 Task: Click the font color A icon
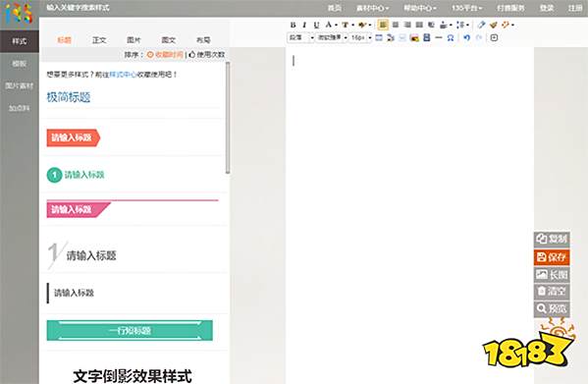(x=329, y=25)
